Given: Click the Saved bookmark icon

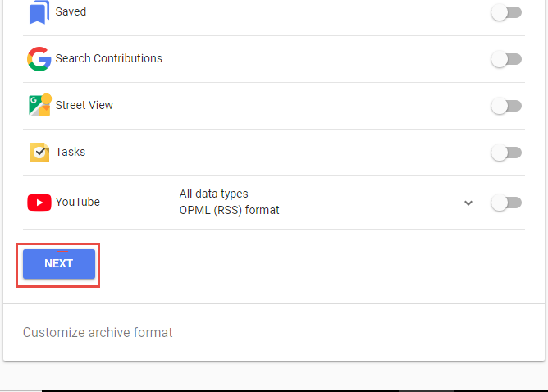Looking at the screenshot, I should tap(39, 11).
